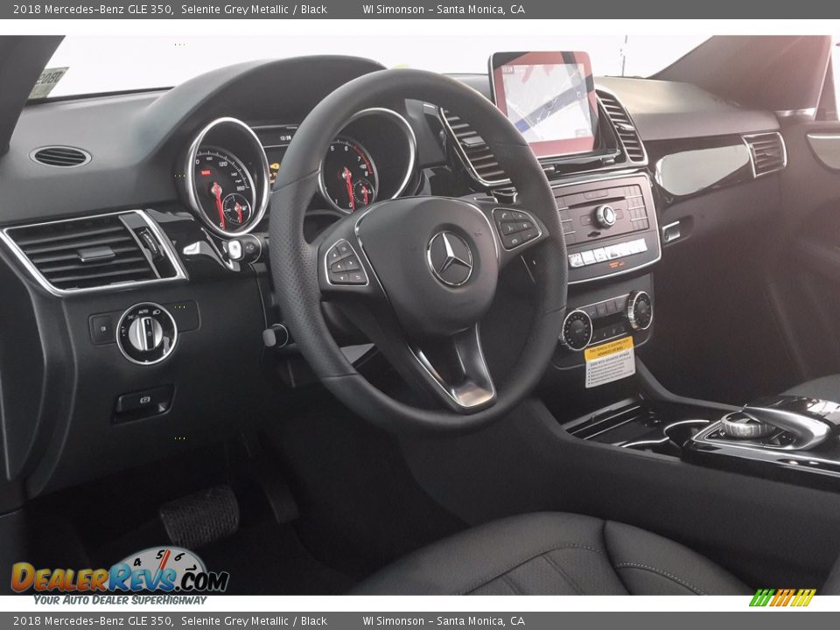Tap the navigation map display screen
The width and height of the screenshot is (840, 630).
click(544, 103)
